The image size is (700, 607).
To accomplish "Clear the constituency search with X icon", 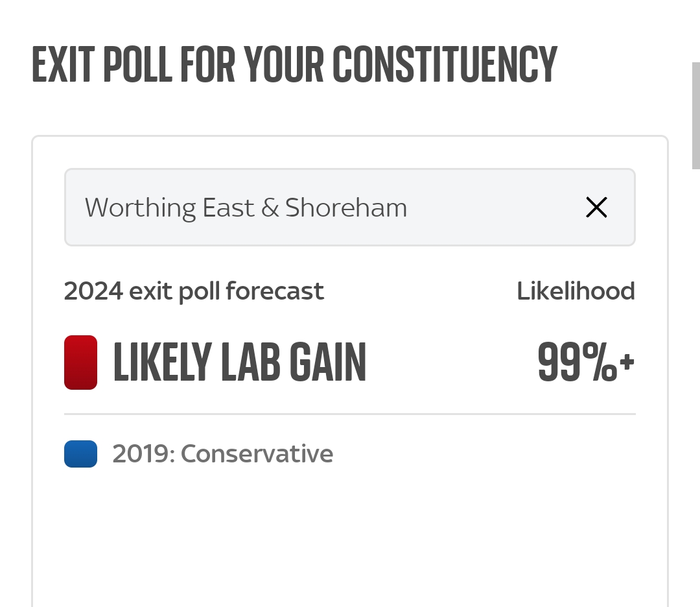I will (596, 208).
